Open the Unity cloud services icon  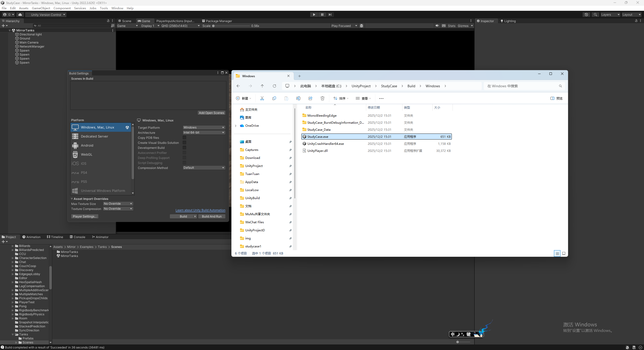click(20, 15)
